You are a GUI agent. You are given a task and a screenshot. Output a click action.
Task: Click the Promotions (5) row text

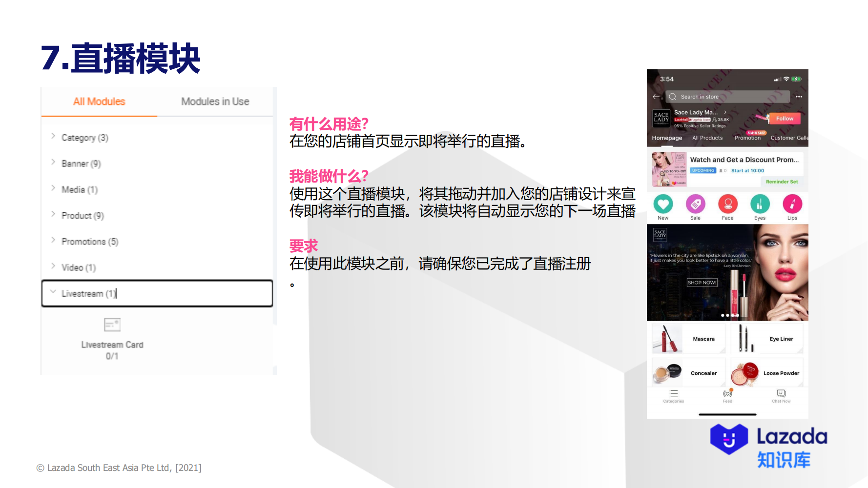pos(90,242)
